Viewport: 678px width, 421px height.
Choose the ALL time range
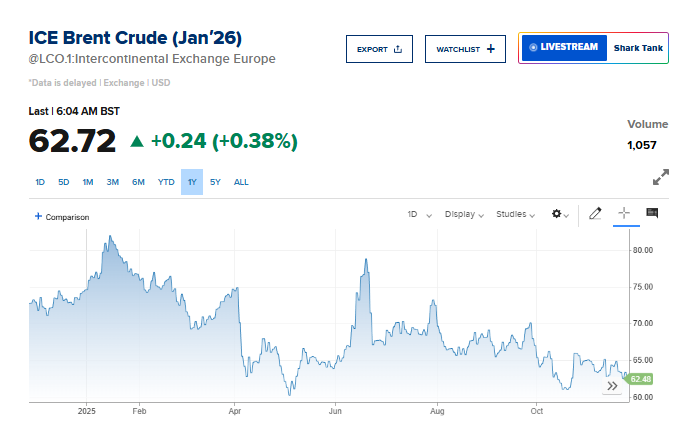tap(241, 182)
